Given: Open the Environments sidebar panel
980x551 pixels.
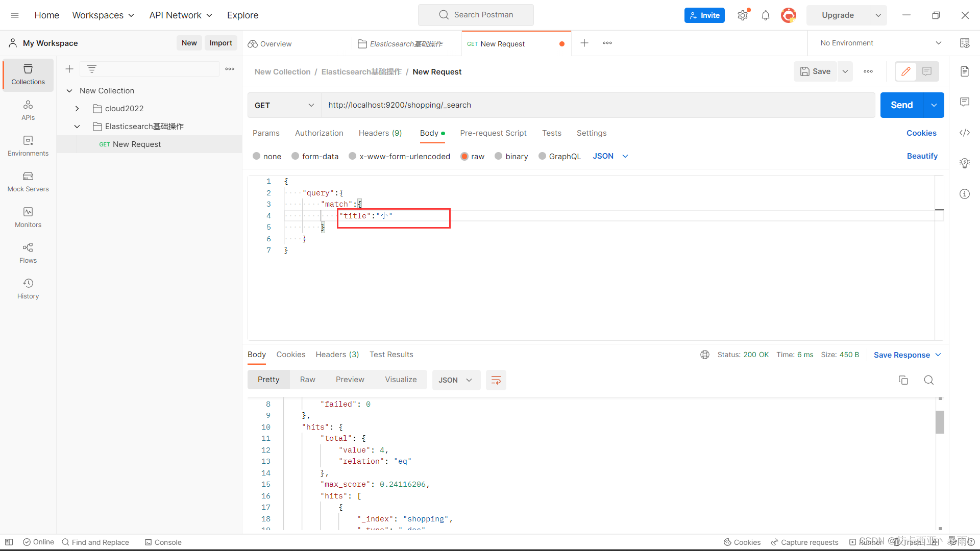Looking at the screenshot, I should pos(28,146).
